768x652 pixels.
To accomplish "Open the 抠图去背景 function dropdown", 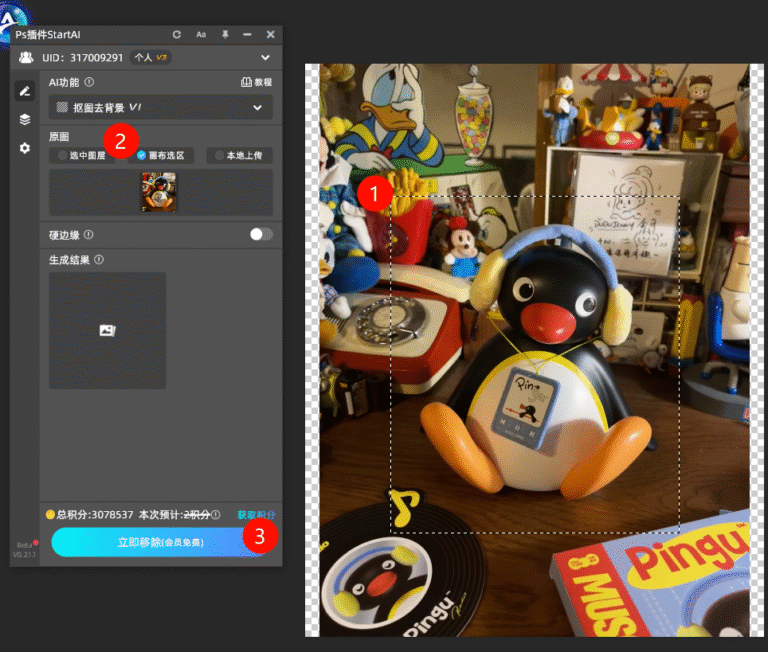I will tap(161, 107).
